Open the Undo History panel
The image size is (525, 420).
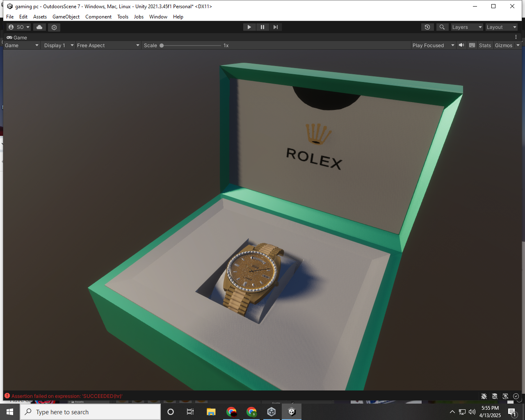pyautogui.click(x=427, y=27)
